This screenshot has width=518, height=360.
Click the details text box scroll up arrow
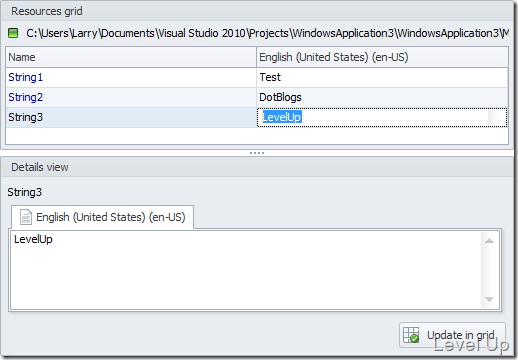coord(489,241)
